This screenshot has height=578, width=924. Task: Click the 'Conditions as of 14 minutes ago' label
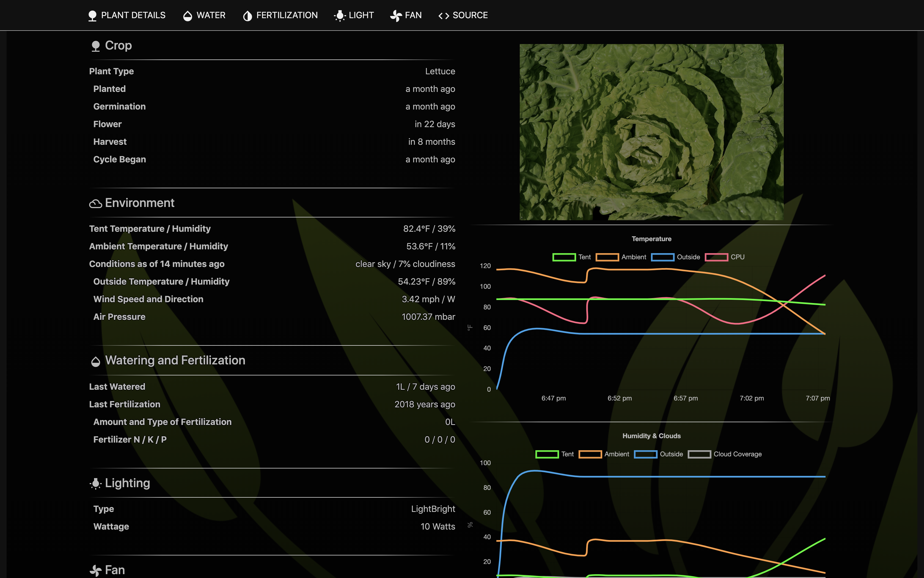click(156, 264)
